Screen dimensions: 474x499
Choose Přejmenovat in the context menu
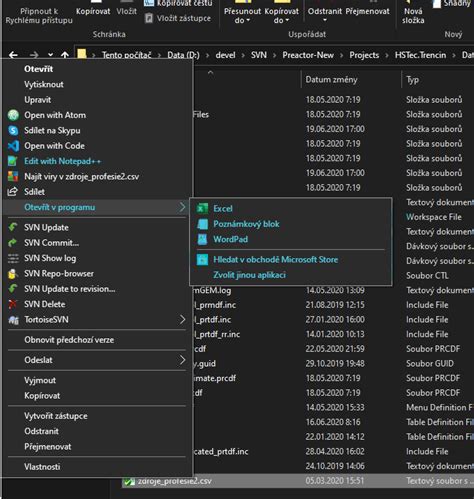click(48, 447)
